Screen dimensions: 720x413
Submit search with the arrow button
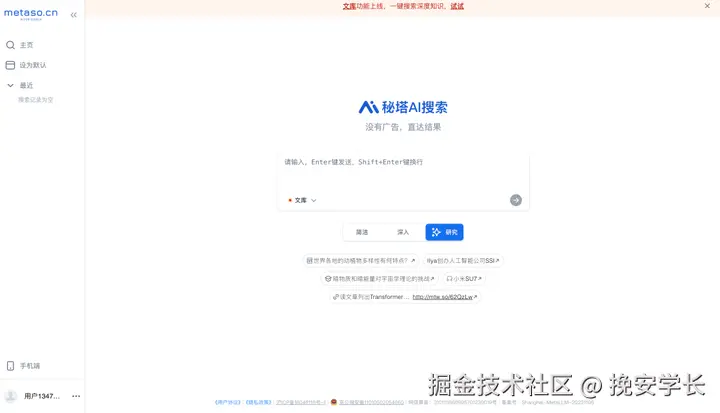(516, 200)
